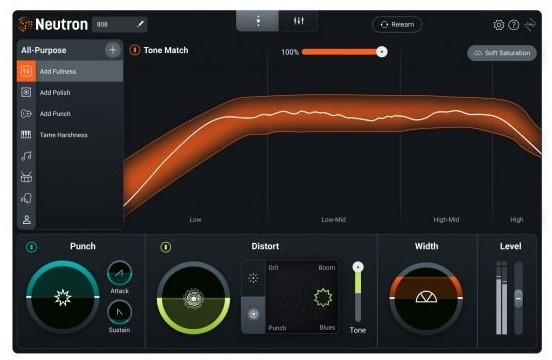Click the Boom corner of distortion pad
The image size is (552, 360).
[x=327, y=268]
